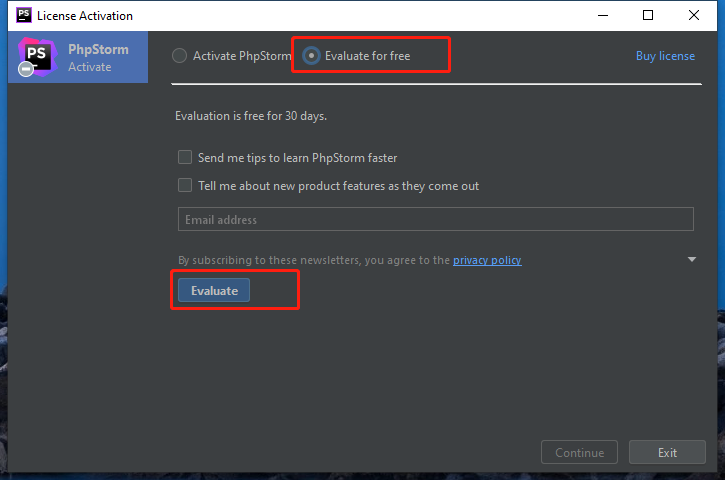Enable Send me tips to learn PhpStorm faster
The image size is (725, 480).
(185, 157)
